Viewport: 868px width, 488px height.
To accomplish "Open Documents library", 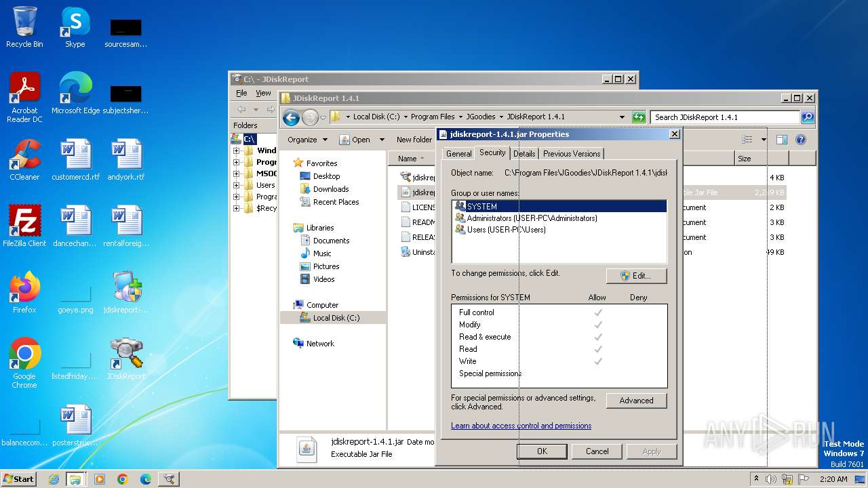I will pyautogui.click(x=331, y=241).
